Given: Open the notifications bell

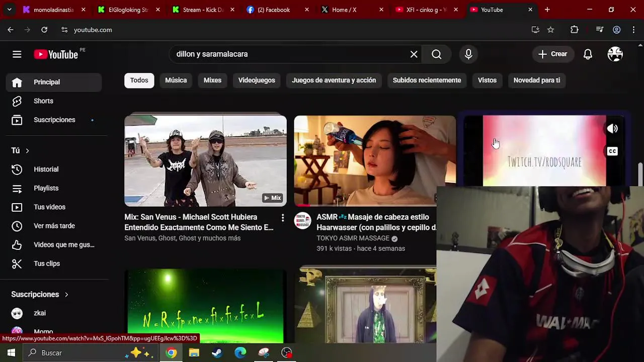Looking at the screenshot, I should click(588, 54).
